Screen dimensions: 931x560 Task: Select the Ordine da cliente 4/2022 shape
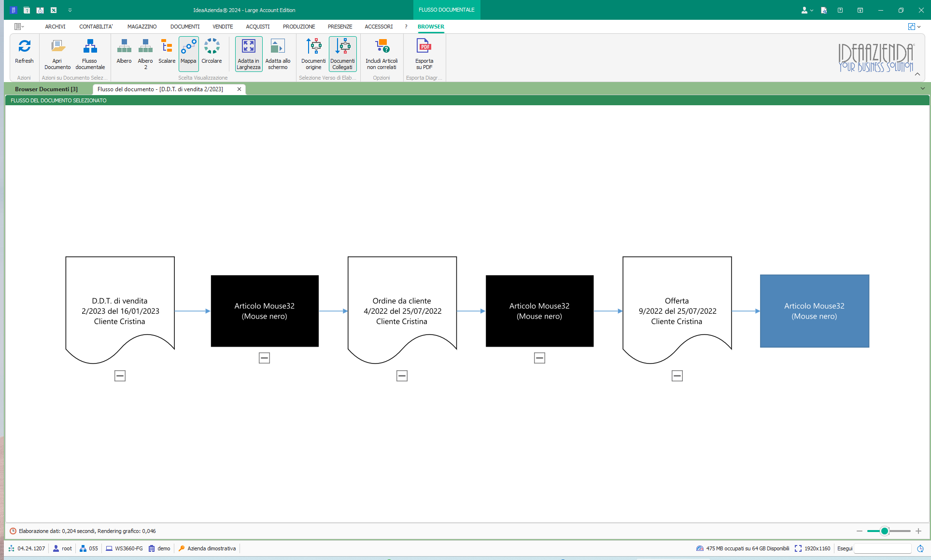coord(402,310)
